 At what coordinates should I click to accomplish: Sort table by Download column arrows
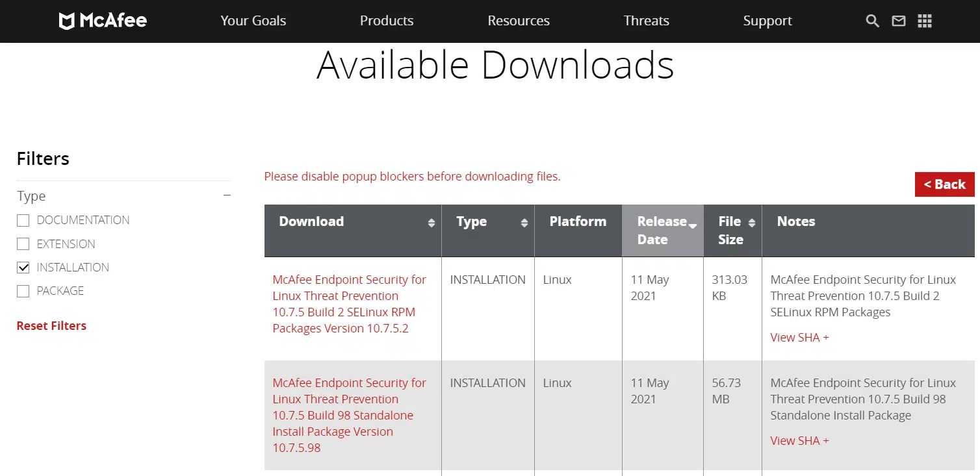tap(431, 223)
